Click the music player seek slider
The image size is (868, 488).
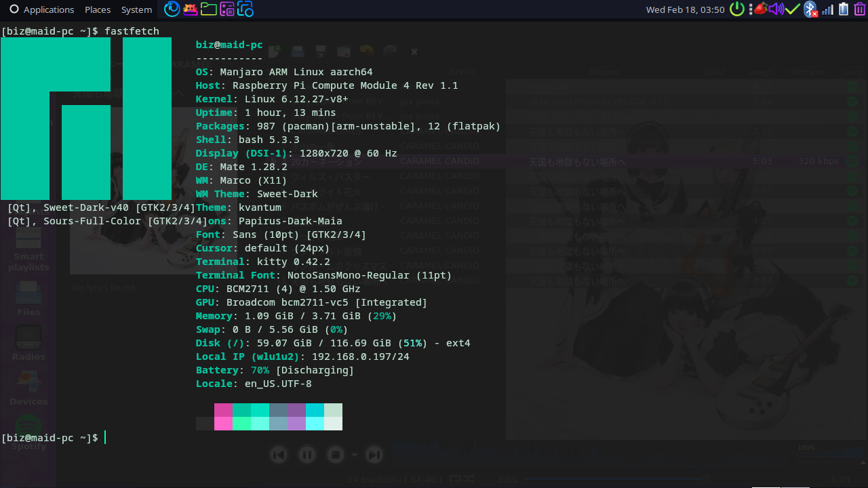coord(675,479)
